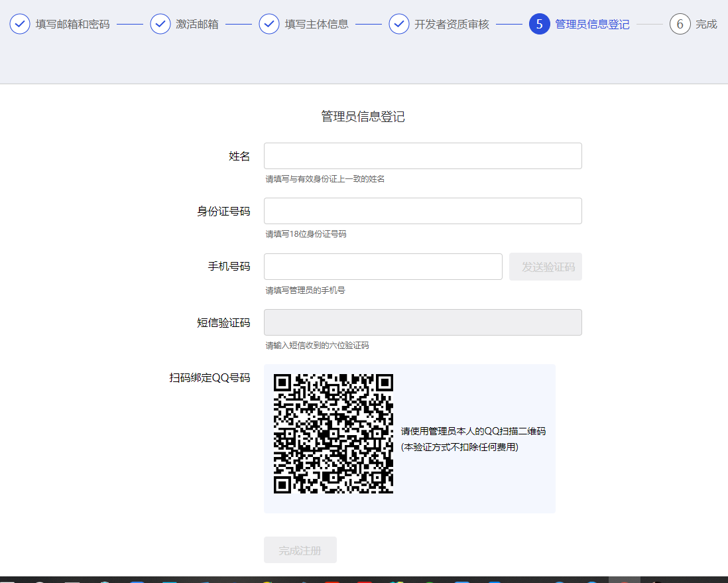Click the checkmark icon for 填写主体信息 step
Viewport: 728px width, 583px height.
point(269,24)
